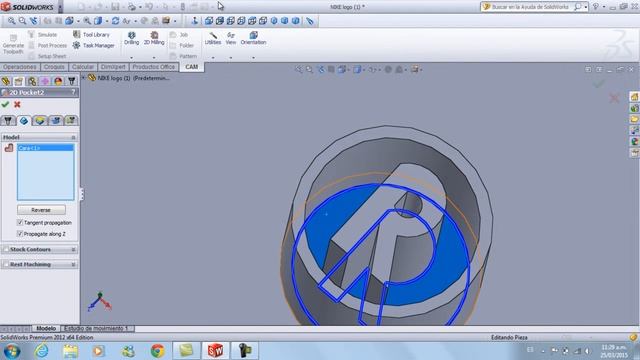This screenshot has height=360, width=640.
Task: Click the measure tool icon after view cubes
Action: pos(310,21)
